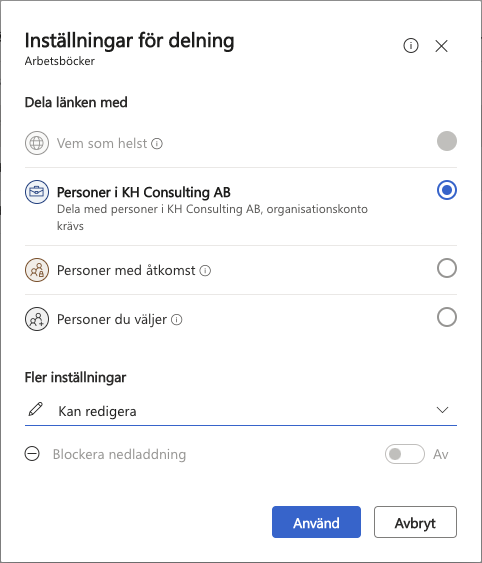The width and height of the screenshot is (482, 563).
Task: Open info tooltip next to Personer du väljer
Action: coord(176,320)
